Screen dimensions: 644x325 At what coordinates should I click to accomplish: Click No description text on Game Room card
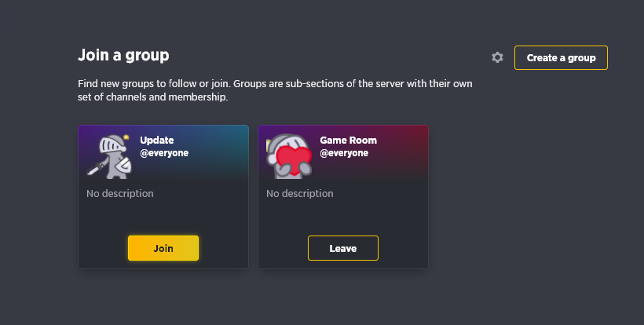(x=300, y=194)
